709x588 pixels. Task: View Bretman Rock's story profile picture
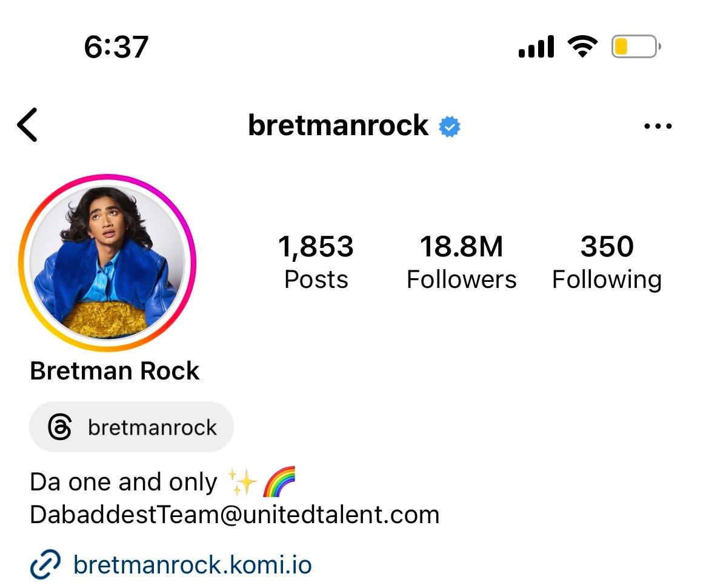pos(107,263)
